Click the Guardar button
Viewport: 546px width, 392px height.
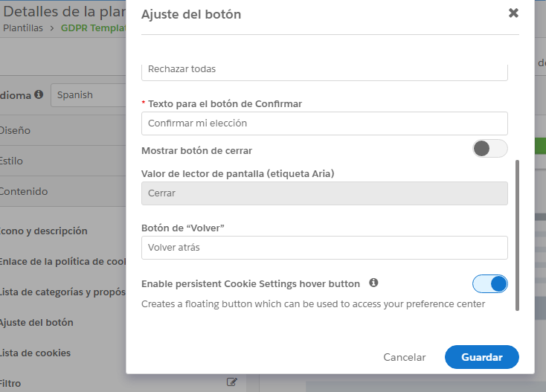tap(481, 357)
